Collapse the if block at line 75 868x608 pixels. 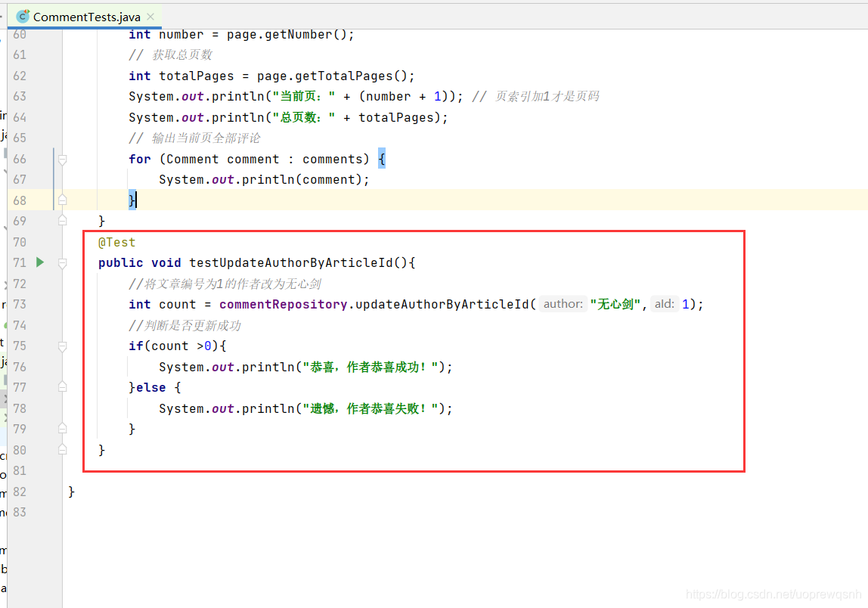(63, 346)
